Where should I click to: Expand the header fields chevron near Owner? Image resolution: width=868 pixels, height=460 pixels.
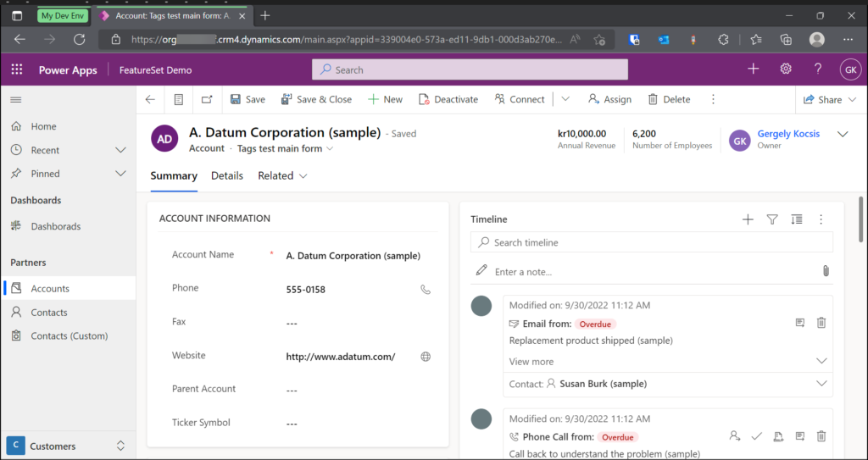[843, 135]
